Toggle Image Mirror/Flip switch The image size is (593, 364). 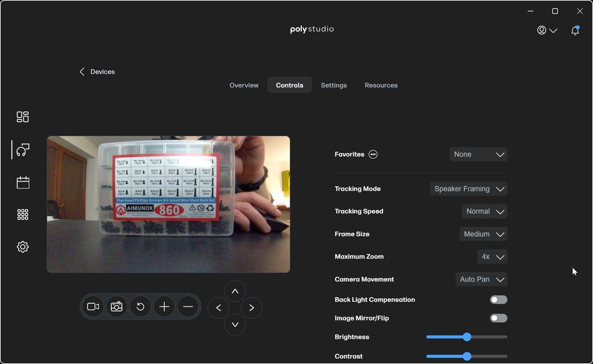499,318
